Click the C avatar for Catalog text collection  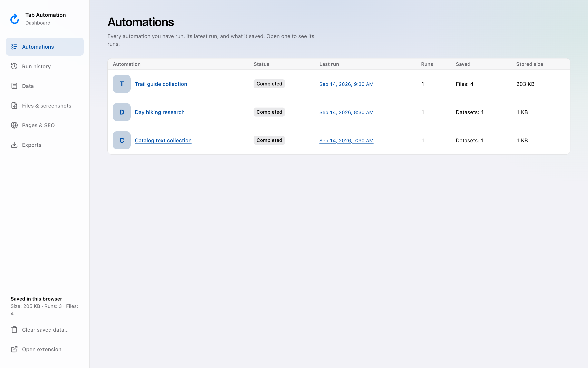click(122, 140)
